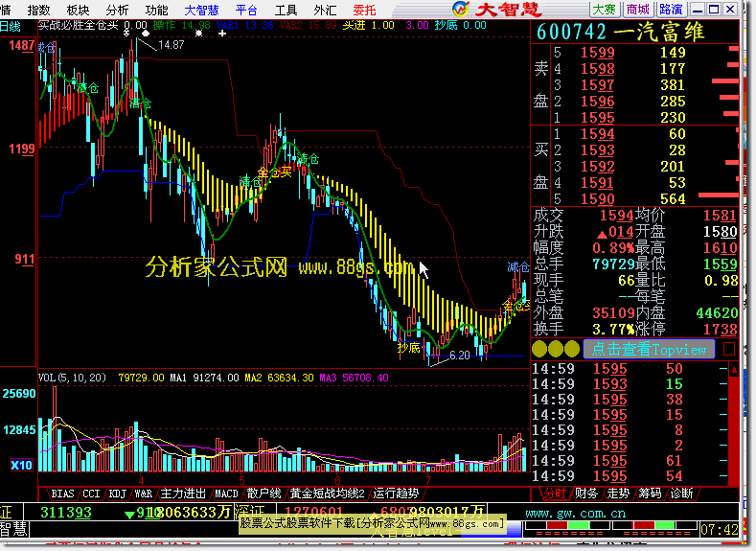Image resolution: width=756 pixels, height=551 pixels.
Task: Select the 分时 tab in the side panel
Action: (x=555, y=494)
